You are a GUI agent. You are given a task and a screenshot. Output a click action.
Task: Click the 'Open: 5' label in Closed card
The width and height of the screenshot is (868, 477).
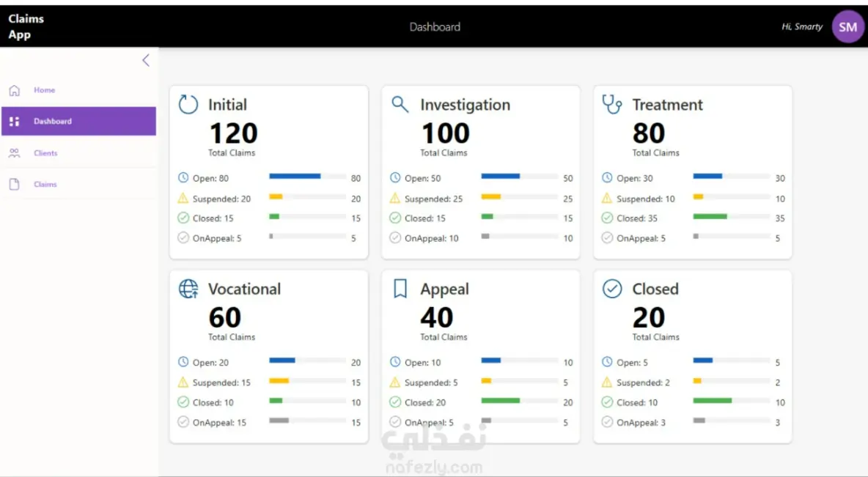632,363
